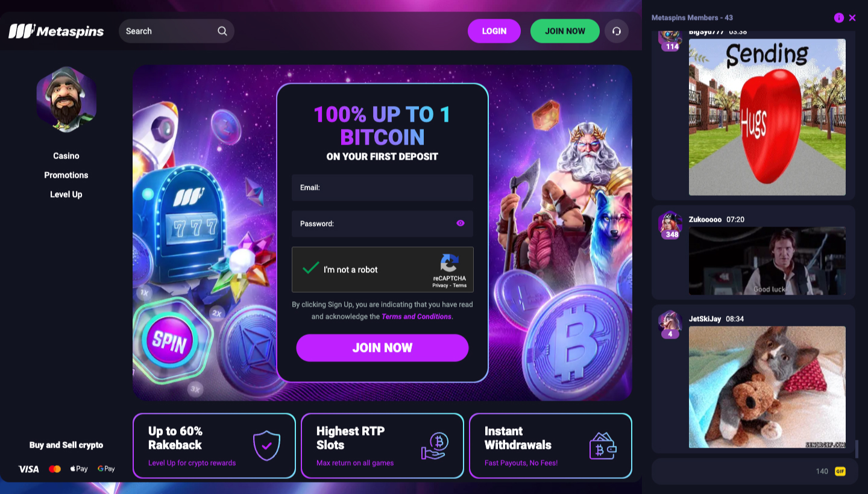Image resolution: width=868 pixels, height=494 pixels.
Task: Toggle password visibility eye icon
Action: point(461,223)
